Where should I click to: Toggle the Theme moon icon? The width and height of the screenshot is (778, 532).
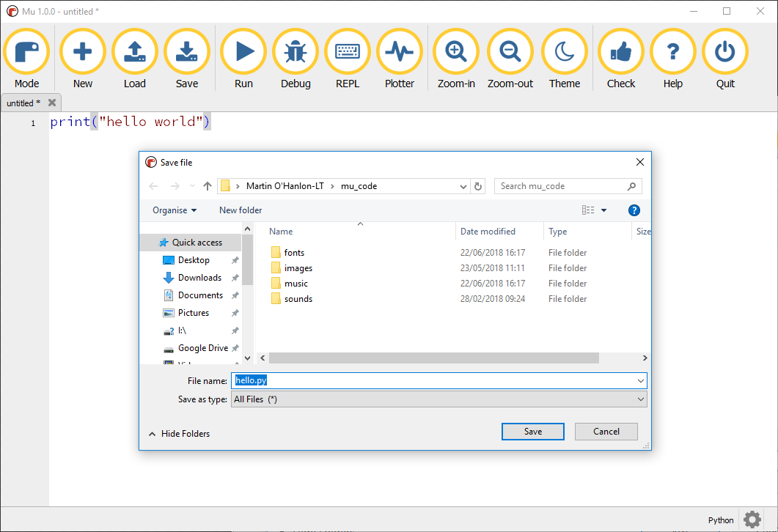(x=564, y=52)
